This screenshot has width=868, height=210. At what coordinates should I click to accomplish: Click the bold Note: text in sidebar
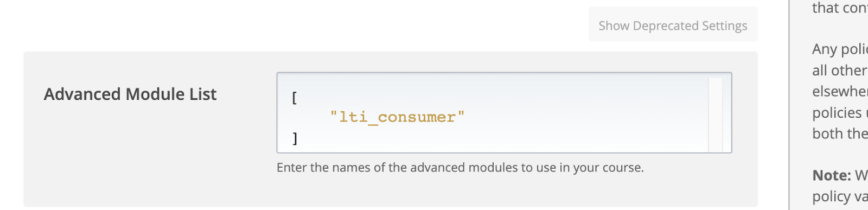click(832, 175)
